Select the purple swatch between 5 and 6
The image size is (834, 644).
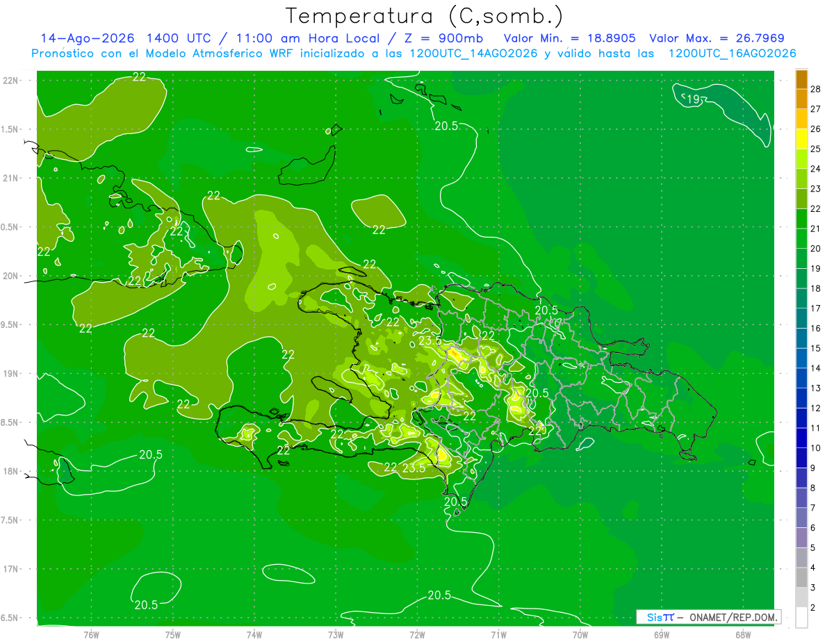pos(801,538)
